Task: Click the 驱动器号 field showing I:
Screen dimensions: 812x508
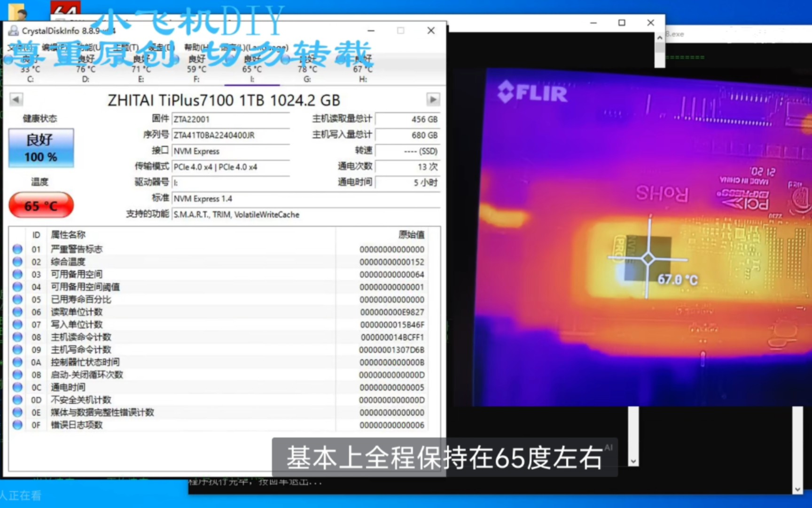Action: click(x=230, y=183)
